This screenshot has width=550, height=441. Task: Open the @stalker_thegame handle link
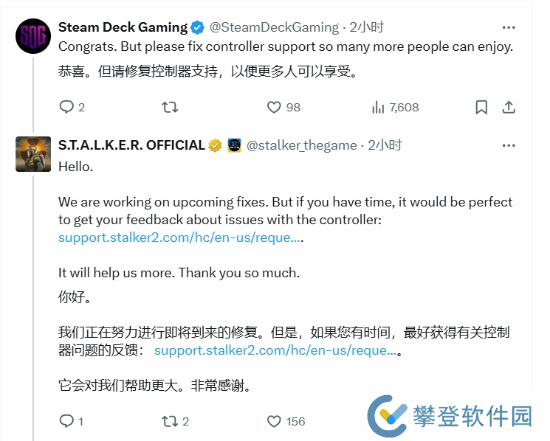click(302, 145)
